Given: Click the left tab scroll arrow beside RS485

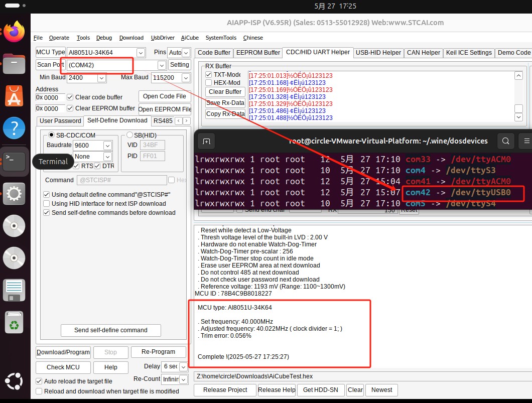Looking at the screenshot, I should point(179,121).
